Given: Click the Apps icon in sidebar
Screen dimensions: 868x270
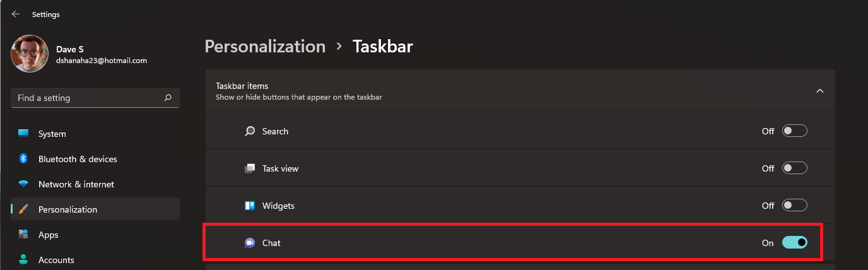Looking at the screenshot, I should tap(23, 235).
